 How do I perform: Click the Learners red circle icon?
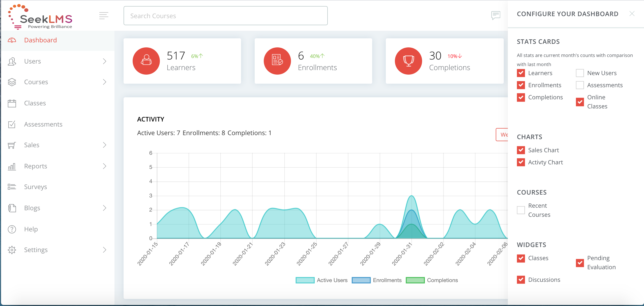146,61
